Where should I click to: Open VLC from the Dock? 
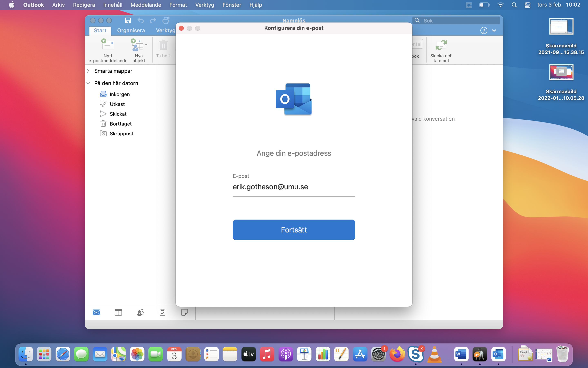tap(434, 354)
